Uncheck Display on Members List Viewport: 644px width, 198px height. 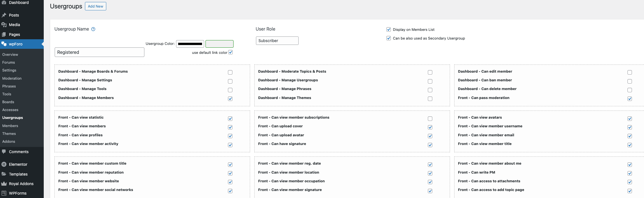coord(389,29)
